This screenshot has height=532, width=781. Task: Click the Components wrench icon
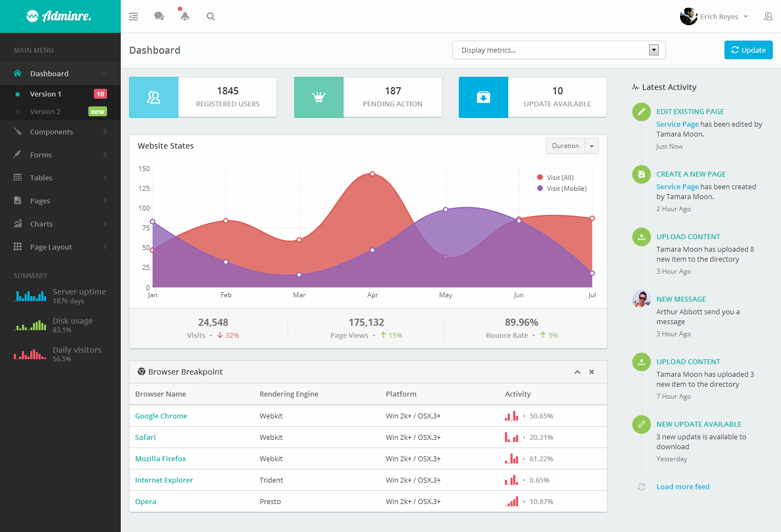point(18,132)
